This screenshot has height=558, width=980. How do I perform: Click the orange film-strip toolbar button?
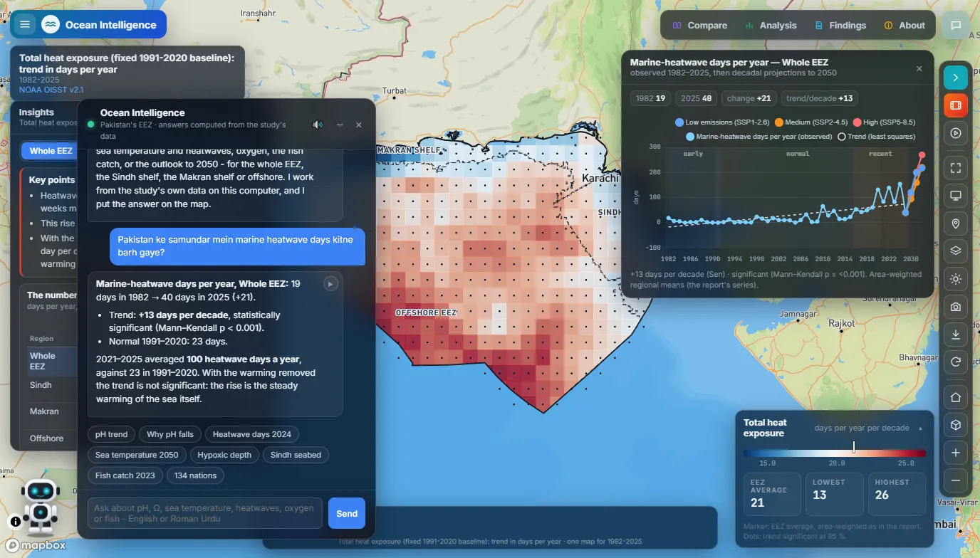tap(956, 105)
